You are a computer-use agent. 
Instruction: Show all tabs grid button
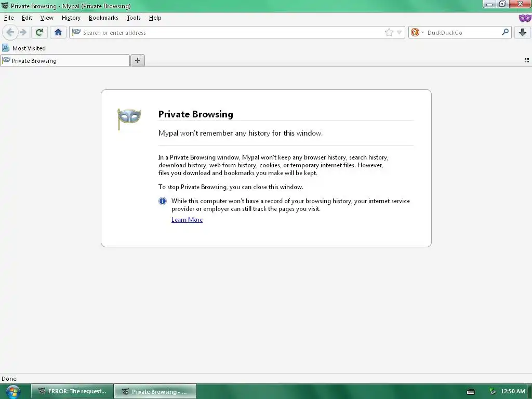coord(527,60)
